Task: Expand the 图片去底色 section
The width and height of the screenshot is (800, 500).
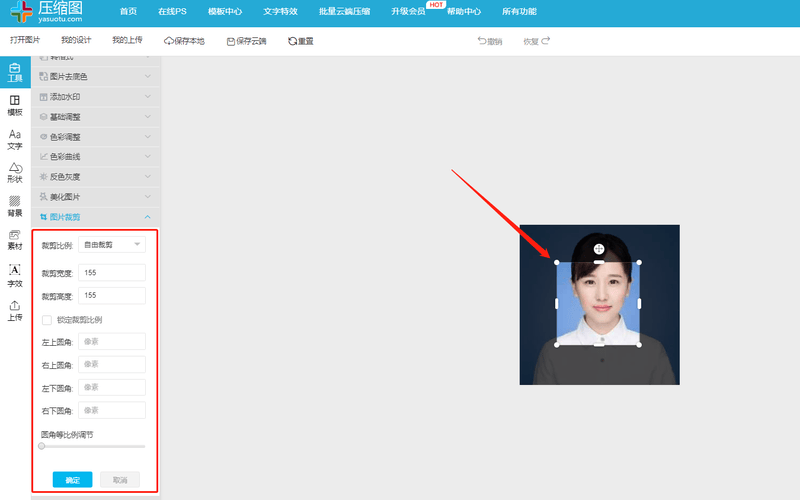Action: coord(96,77)
